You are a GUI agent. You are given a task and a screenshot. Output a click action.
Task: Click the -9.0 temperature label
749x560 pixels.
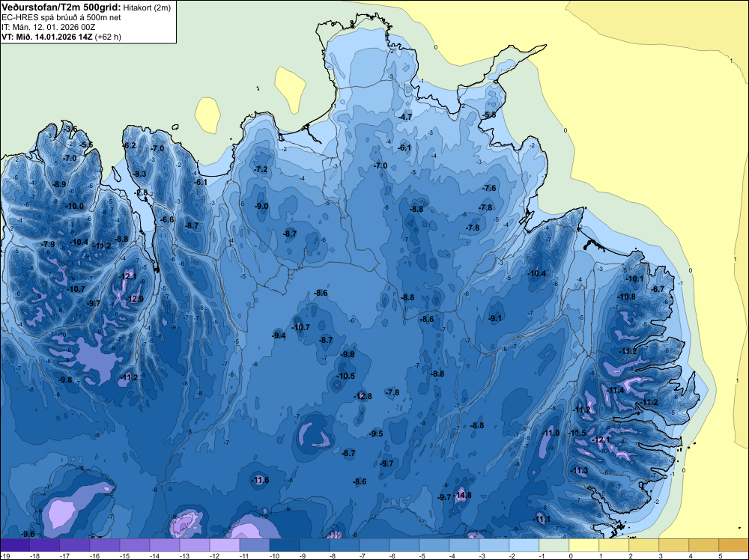pyautogui.click(x=261, y=206)
